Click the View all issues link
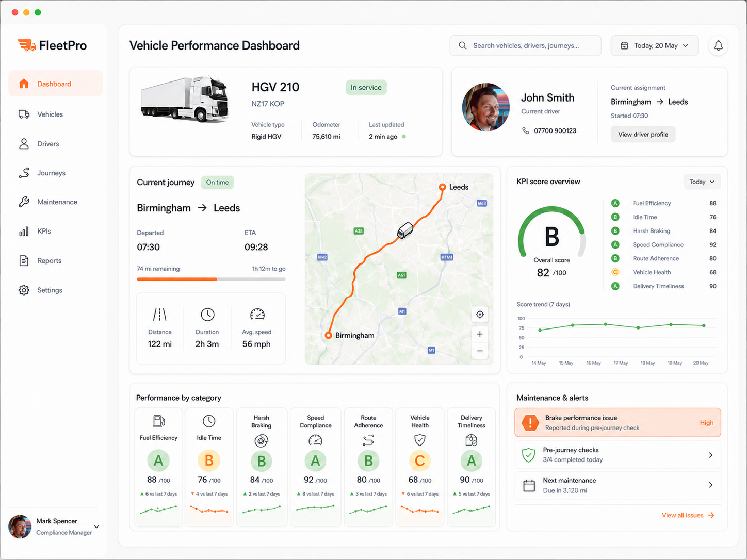This screenshot has height=560, width=747. pyautogui.click(x=688, y=515)
